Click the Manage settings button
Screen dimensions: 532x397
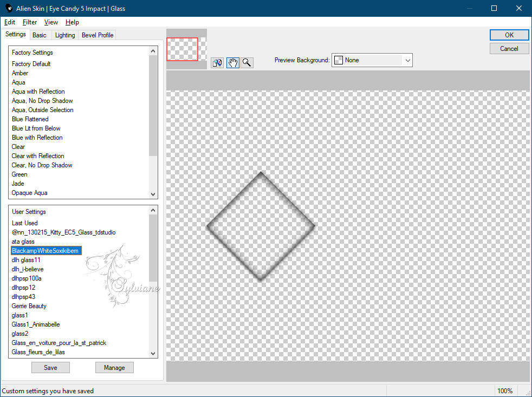click(114, 367)
